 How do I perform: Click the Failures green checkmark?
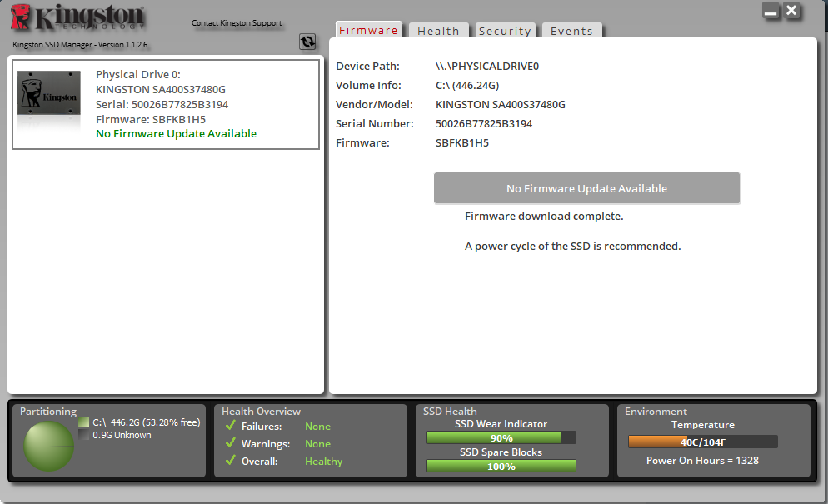pos(230,426)
